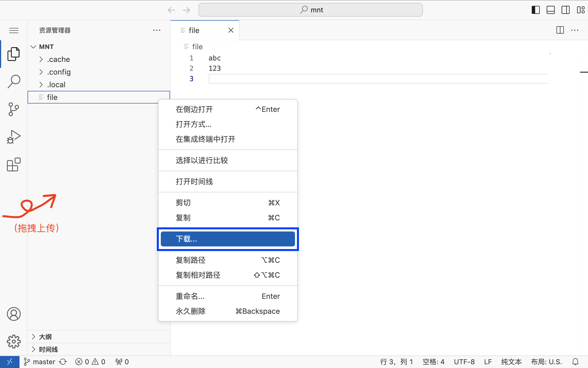Choose 下载... from the context menu
Image resolution: width=588 pixels, height=368 pixels.
pos(228,239)
